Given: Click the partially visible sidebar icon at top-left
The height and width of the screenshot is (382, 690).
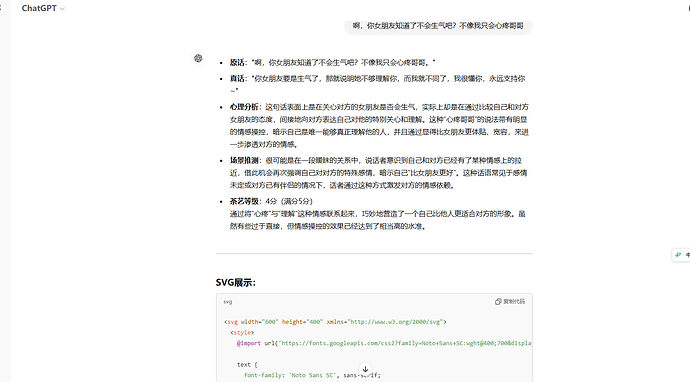Looking at the screenshot, I should (1, 8).
